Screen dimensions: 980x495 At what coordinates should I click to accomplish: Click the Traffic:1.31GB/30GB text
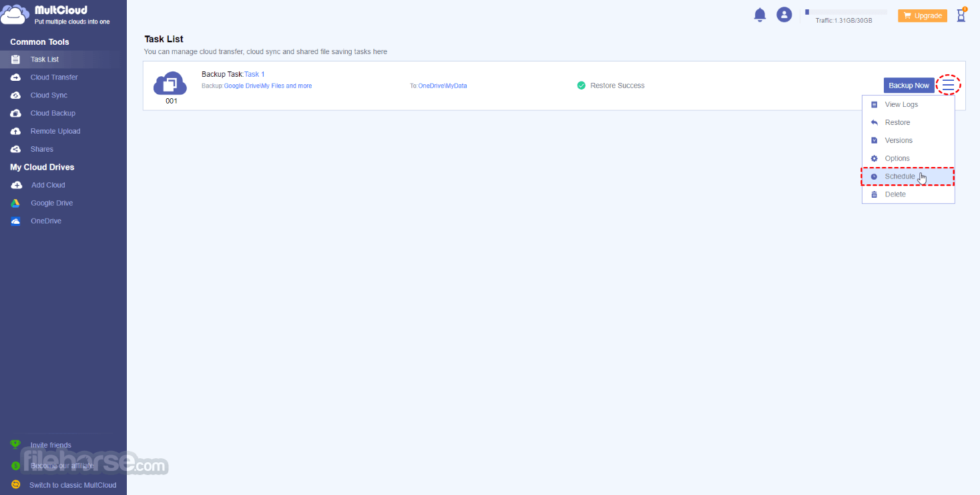click(844, 21)
